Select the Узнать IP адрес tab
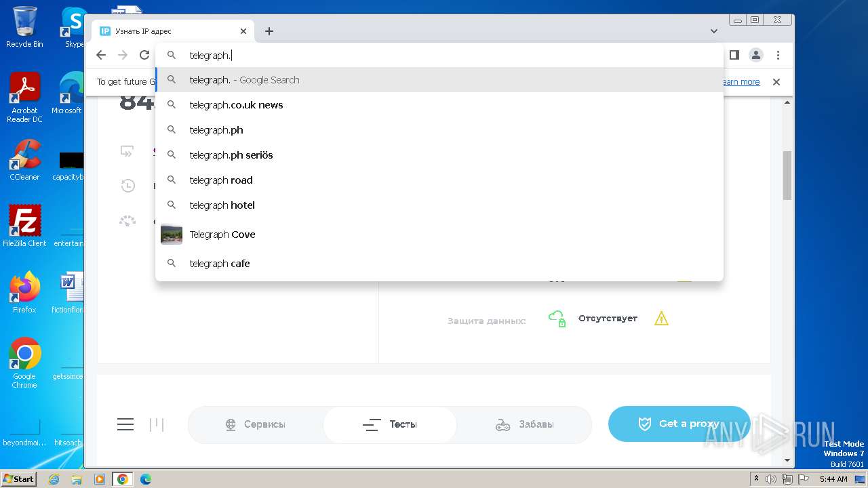The width and height of the screenshot is (868, 488). (x=173, y=31)
